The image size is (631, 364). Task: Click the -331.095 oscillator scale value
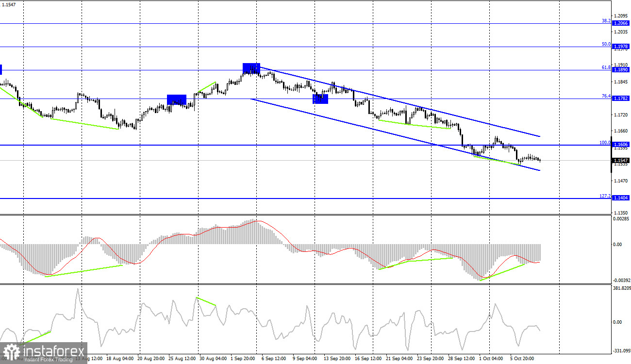pyautogui.click(x=621, y=350)
